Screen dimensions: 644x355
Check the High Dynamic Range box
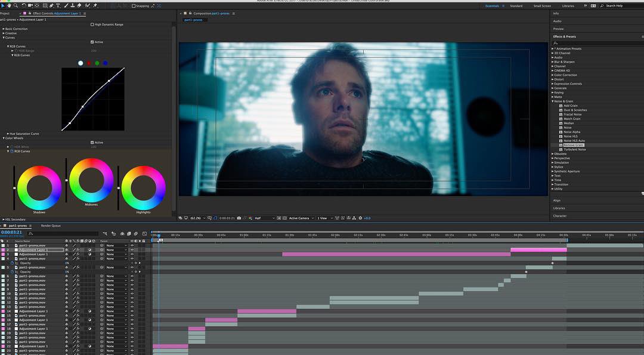[92, 24]
